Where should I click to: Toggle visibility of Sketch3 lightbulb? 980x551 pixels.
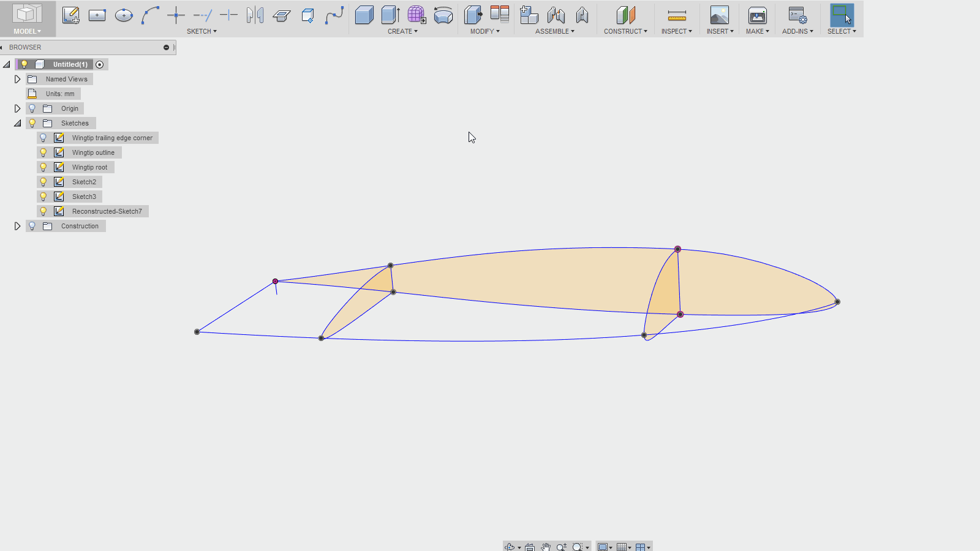pos(43,197)
